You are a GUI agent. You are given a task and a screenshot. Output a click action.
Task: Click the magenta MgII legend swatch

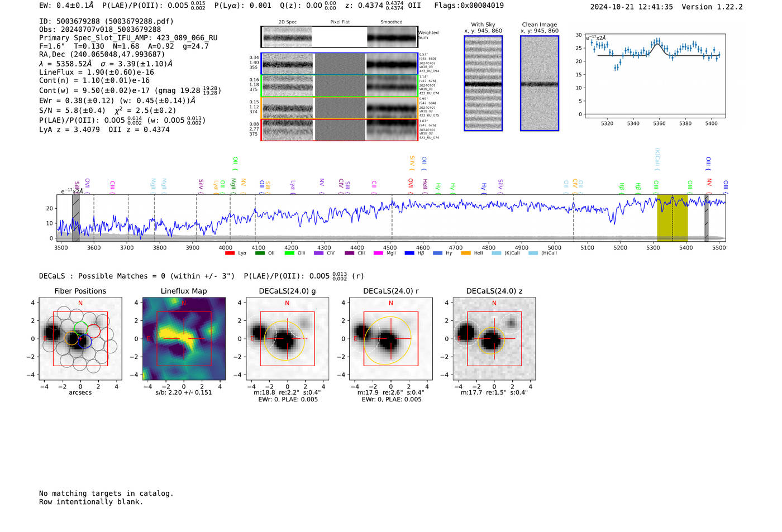coord(378,253)
